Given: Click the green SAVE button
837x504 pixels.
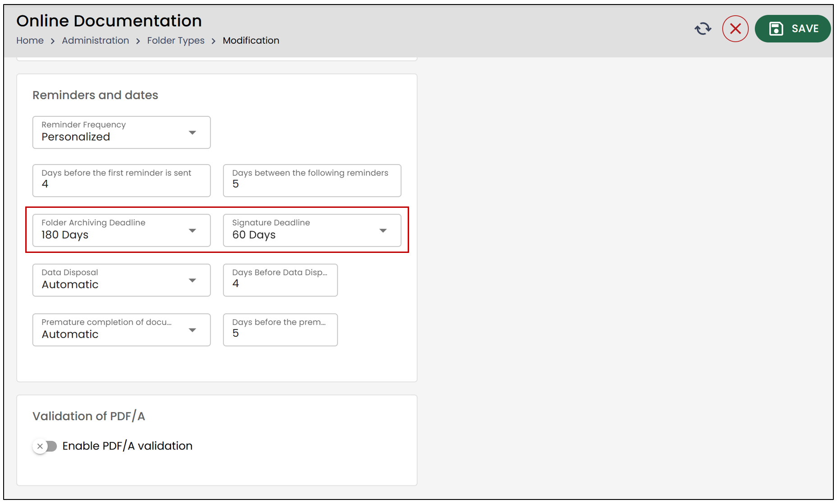Looking at the screenshot, I should click(x=793, y=29).
